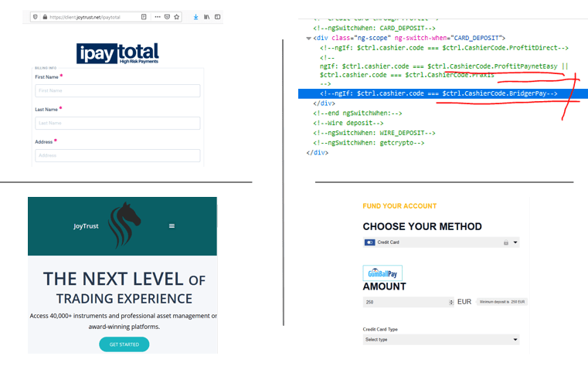The height and width of the screenshot is (383, 588).
Task: Click the Save to Pocket icon
Action: [167, 16]
